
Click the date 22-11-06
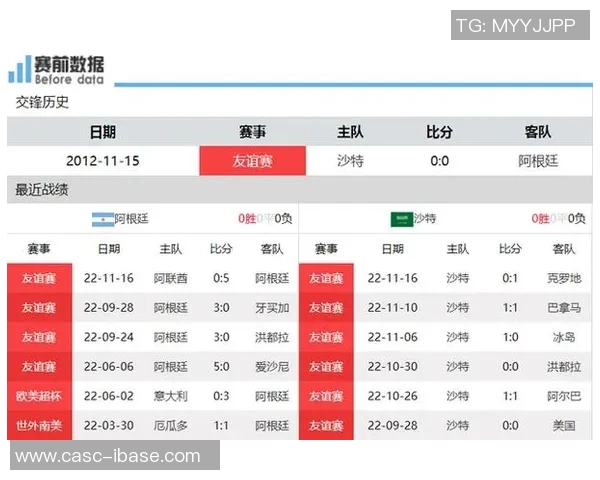[x=393, y=337]
